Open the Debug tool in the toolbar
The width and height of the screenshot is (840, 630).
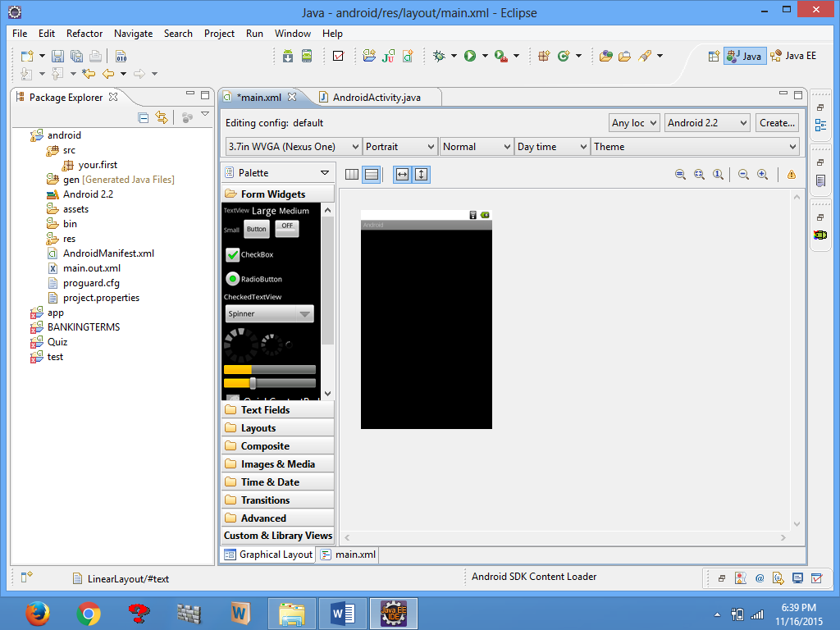pyautogui.click(x=438, y=56)
